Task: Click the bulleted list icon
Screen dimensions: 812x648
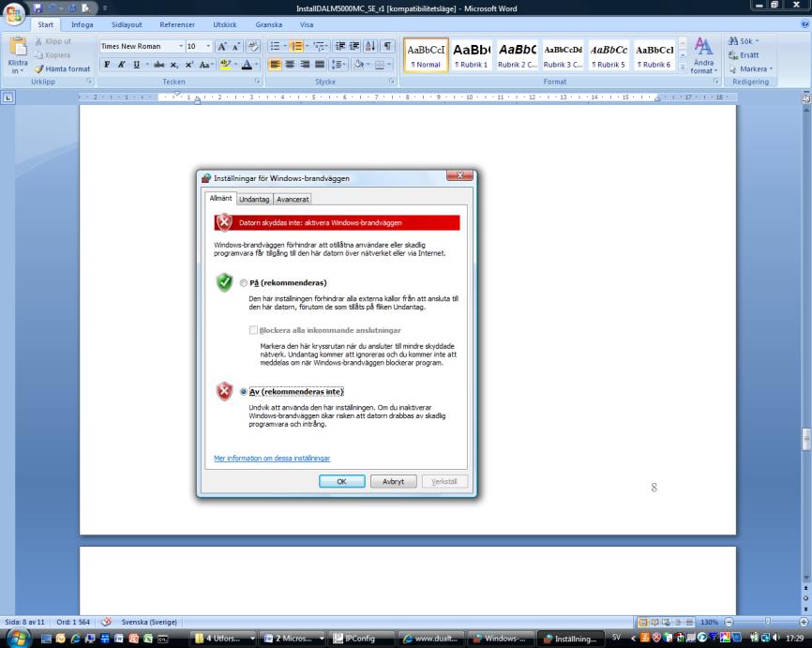Action: (275, 47)
